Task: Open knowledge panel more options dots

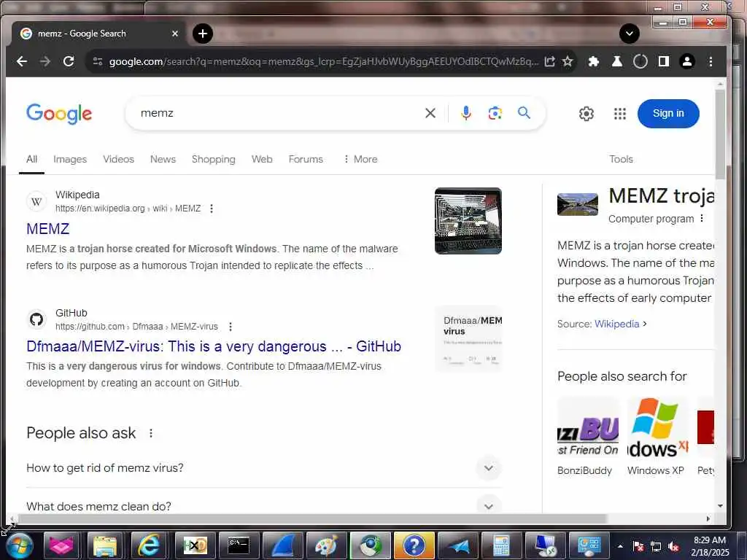Action: [702, 219]
